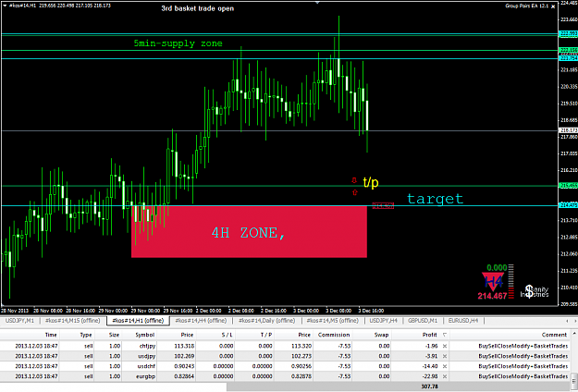The width and height of the screenshot is (578, 392).
Task: Click the red 214.467 indicator value
Action: click(493, 296)
